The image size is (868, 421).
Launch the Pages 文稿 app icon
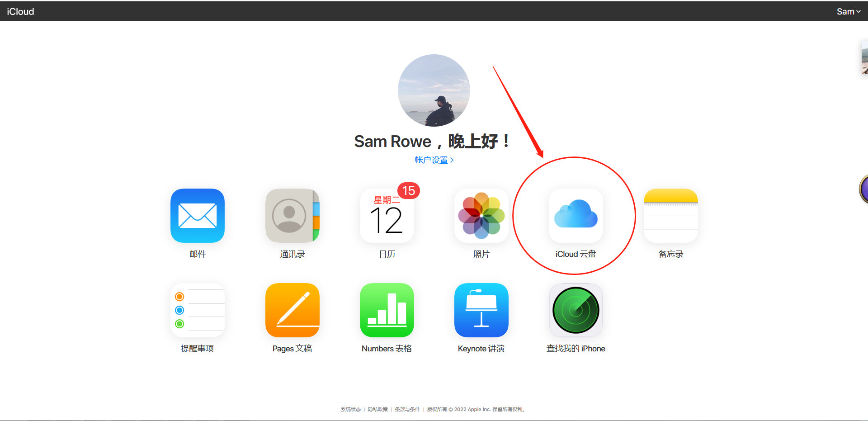coord(292,310)
